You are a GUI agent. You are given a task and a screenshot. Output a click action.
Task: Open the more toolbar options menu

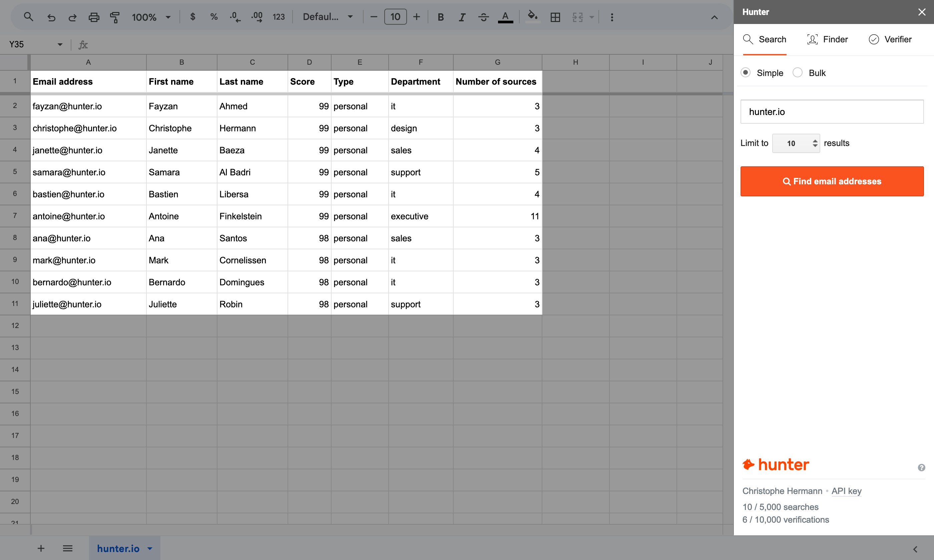click(612, 17)
